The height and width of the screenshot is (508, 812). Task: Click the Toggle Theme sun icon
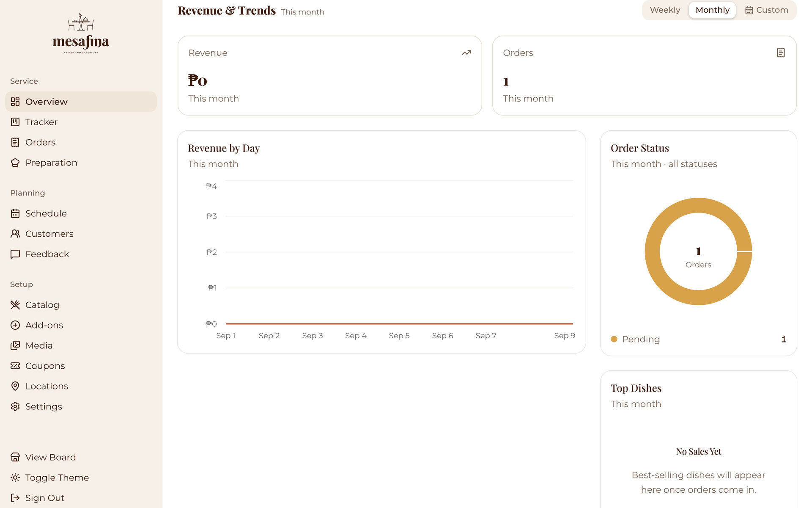[x=15, y=478]
